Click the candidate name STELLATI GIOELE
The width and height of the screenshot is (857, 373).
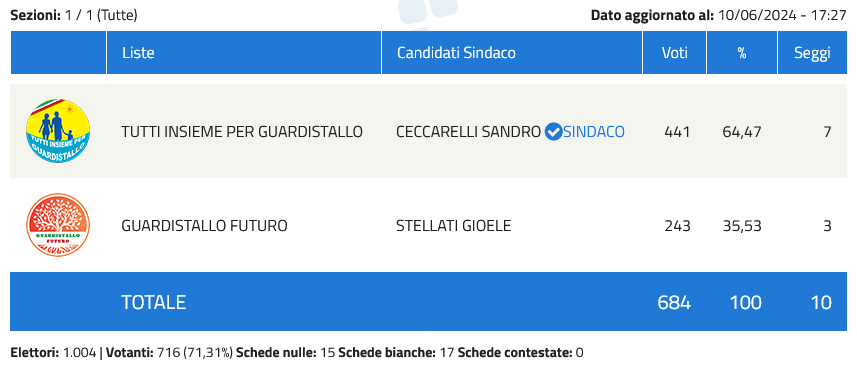[454, 226]
